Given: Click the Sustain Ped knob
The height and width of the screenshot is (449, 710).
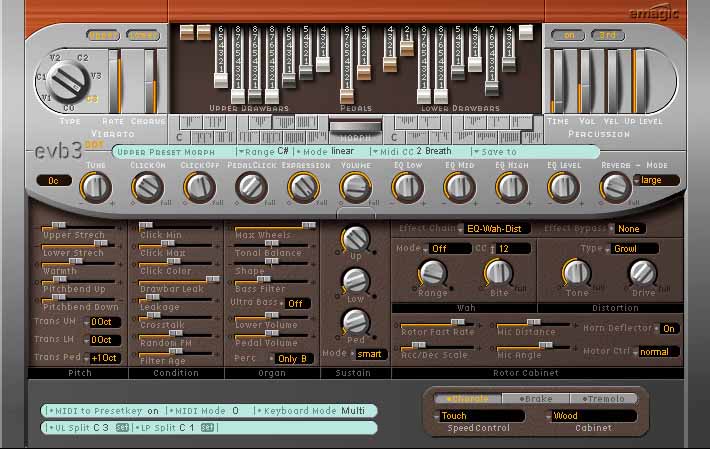Looking at the screenshot, I should pos(355,322).
